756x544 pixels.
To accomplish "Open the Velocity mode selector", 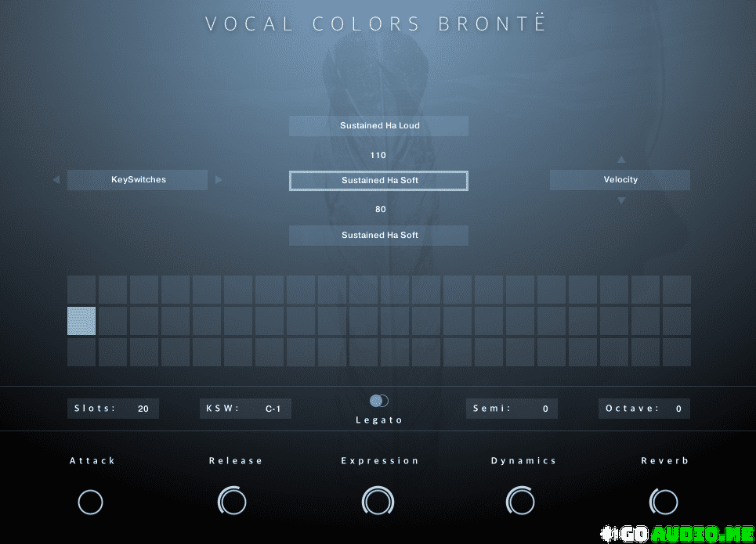I will click(x=620, y=180).
